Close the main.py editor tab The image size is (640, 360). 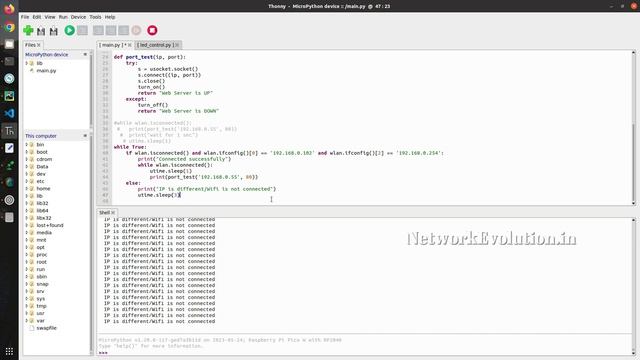[x=130, y=45]
